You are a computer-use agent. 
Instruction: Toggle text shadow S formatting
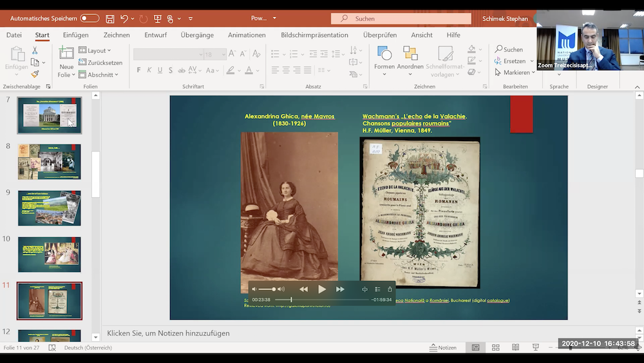(x=171, y=70)
